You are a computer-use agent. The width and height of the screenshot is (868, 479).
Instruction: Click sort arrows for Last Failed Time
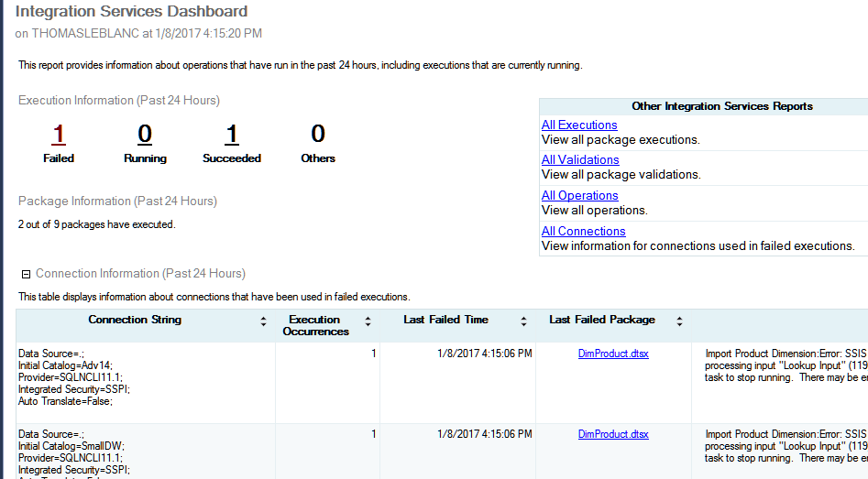pyautogui.click(x=524, y=321)
